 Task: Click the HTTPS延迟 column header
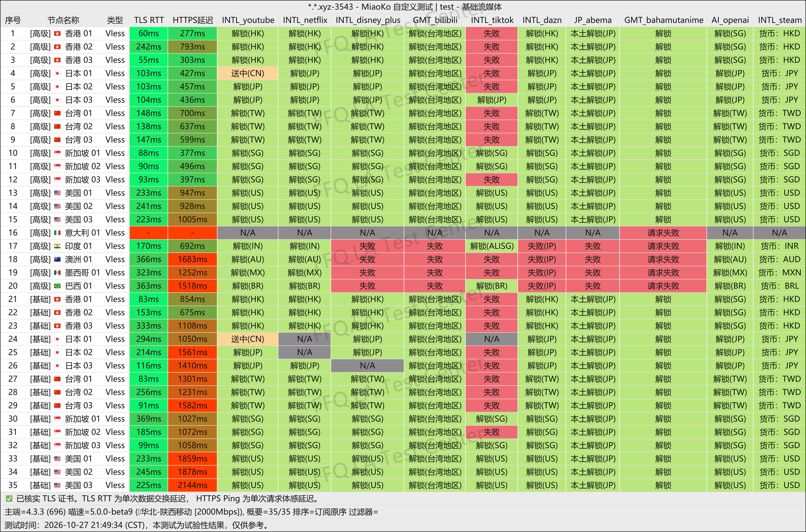point(193,20)
